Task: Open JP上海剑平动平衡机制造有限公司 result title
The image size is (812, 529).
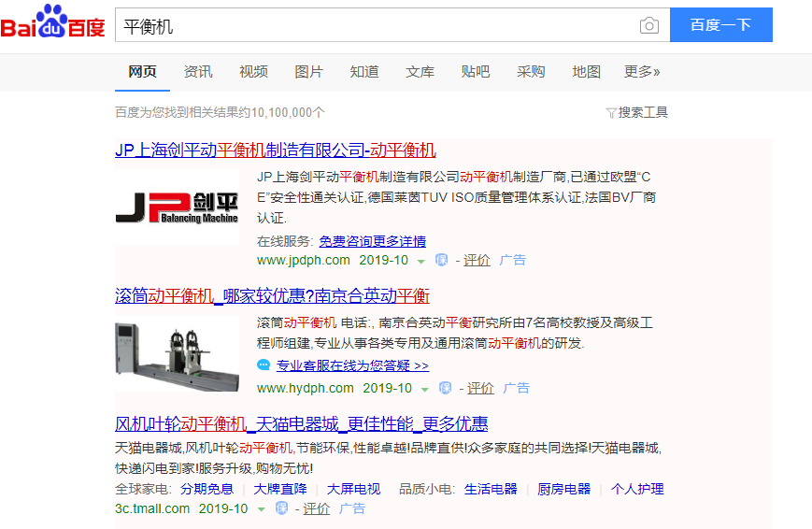Action: coord(276,150)
